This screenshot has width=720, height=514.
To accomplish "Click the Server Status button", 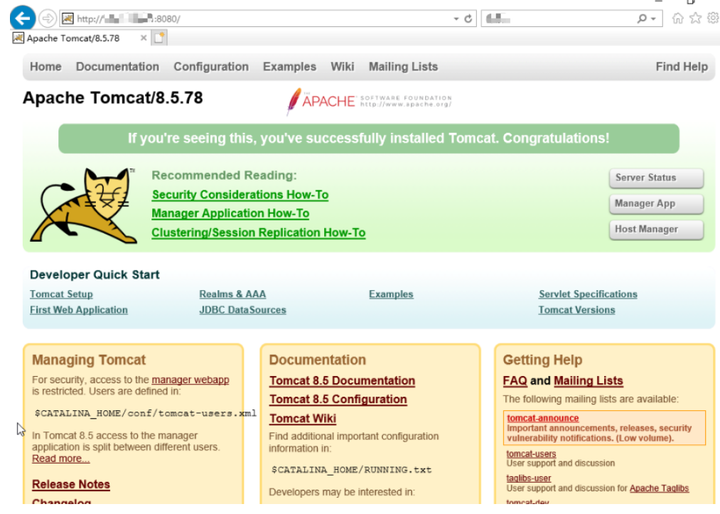I will click(656, 178).
